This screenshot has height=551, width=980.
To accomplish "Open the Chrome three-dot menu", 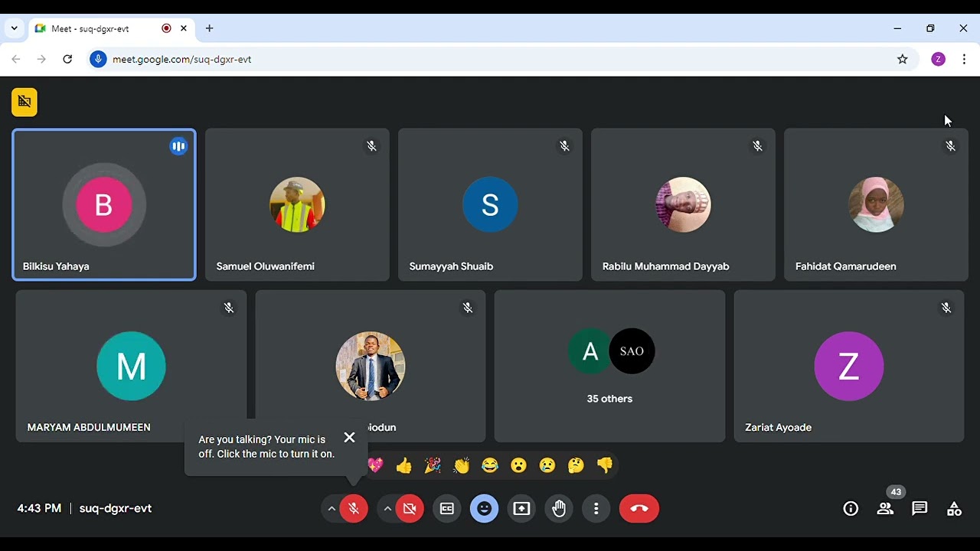I will [x=964, y=59].
